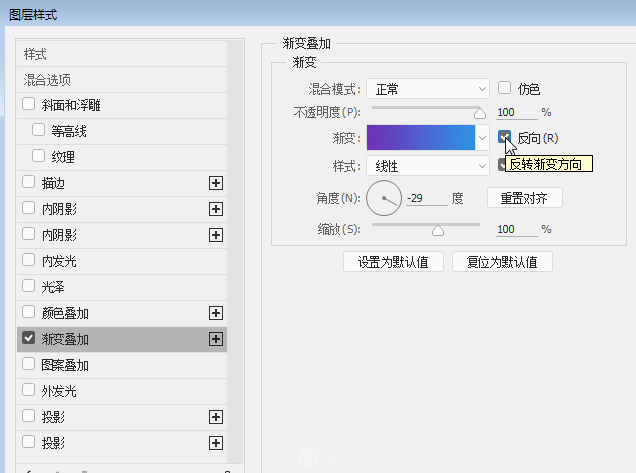This screenshot has height=473, width=636.
Task: Click the plus icon on second 内阴影 row
Action: tap(215, 235)
